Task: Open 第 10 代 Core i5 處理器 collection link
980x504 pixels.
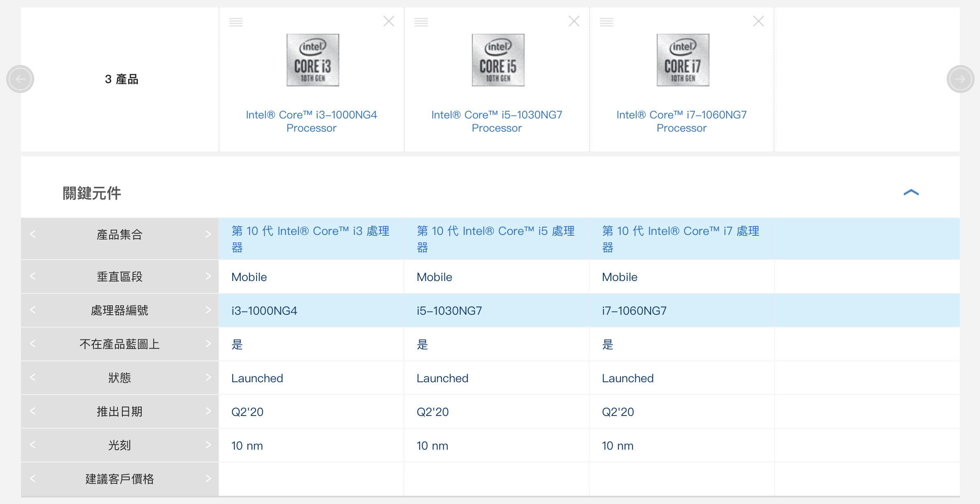Action: [x=496, y=239]
